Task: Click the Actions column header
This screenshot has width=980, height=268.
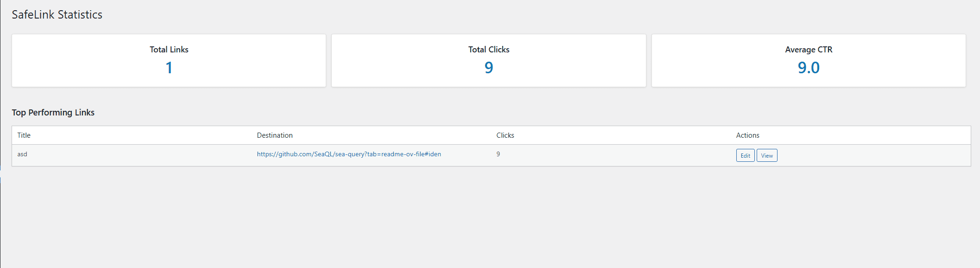Action: coord(747,135)
